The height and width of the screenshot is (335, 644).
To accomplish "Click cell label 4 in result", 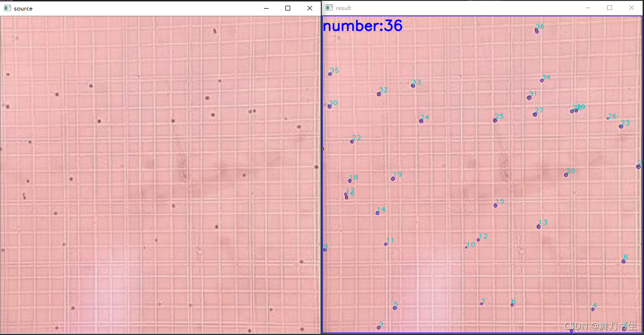I will (x=594, y=305).
